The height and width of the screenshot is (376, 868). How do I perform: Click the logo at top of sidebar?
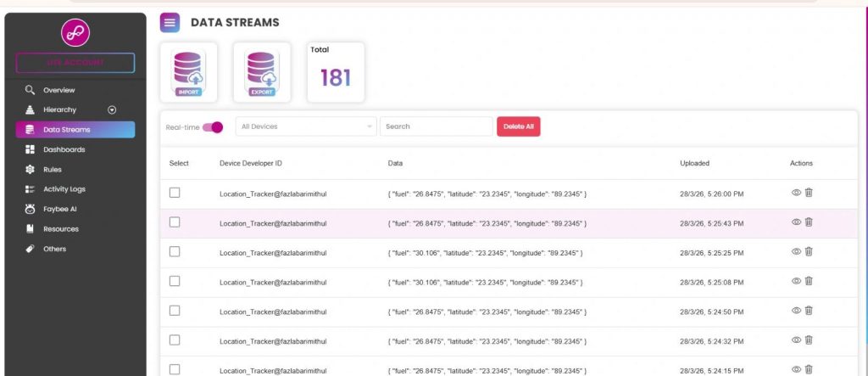75,33
